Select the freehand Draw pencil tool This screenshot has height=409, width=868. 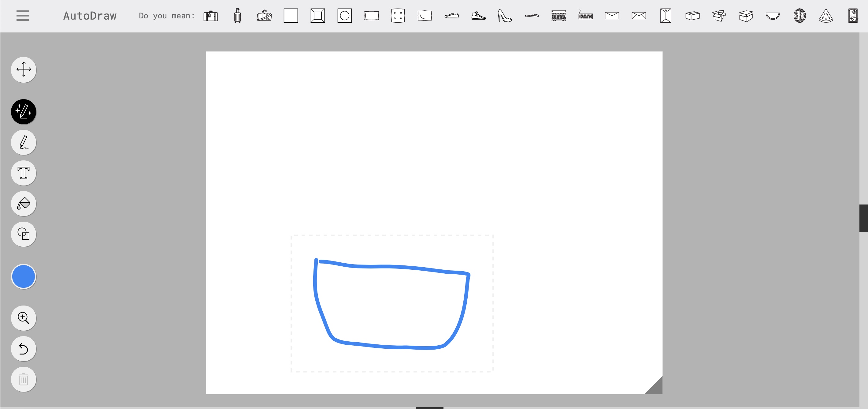point(24,142)
